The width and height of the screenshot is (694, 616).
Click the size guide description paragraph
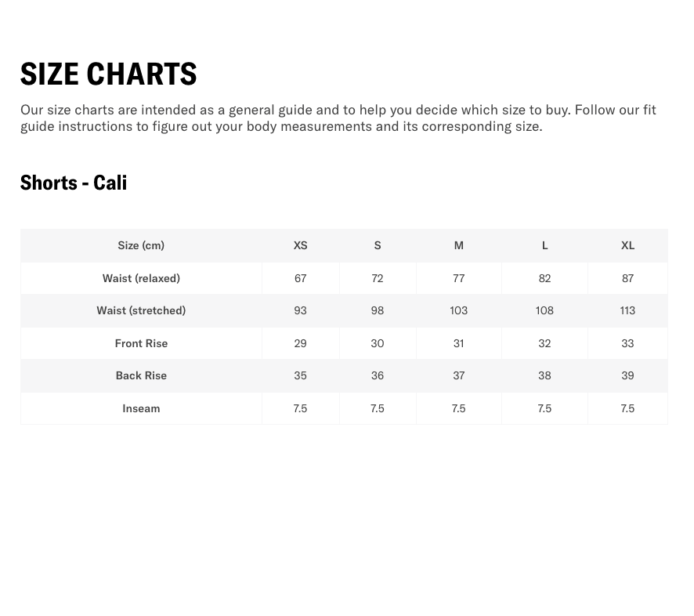[338, 118]
